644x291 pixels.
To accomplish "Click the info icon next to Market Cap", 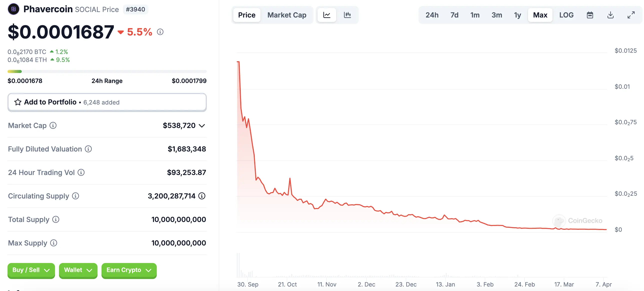I will (53, 125).
